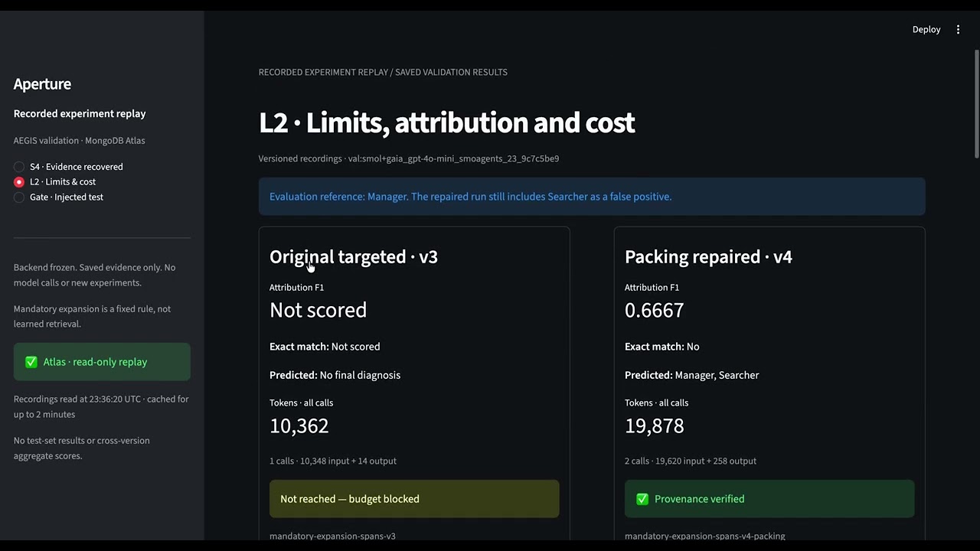980x551 pixels.
Task: Open the three-dot main menu
Action: (958, 29)
